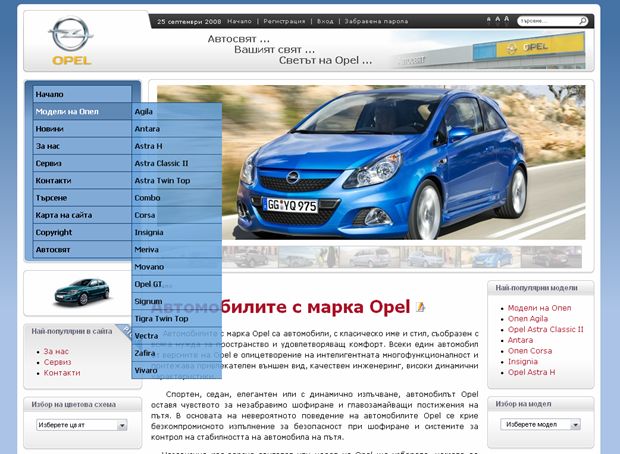Select the medium font size A

tap(497, 19)
